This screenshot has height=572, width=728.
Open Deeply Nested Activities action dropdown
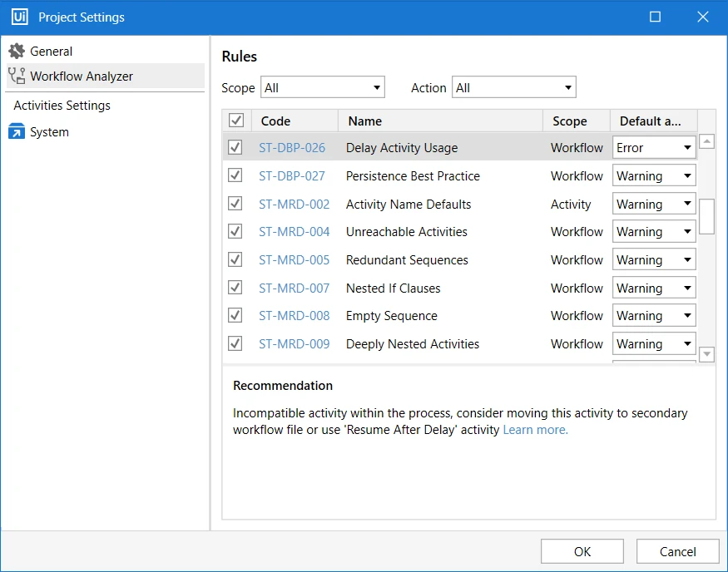[x=654, y=343]
